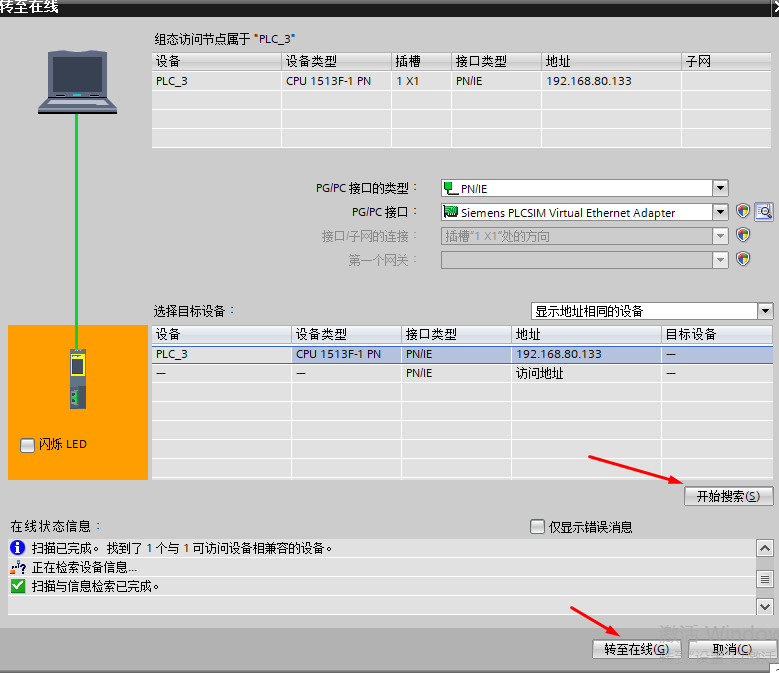Toggle the 仅显示错误消息 checkbox
The width and height of the screenshot is (779, 673).
pos(538,527)
